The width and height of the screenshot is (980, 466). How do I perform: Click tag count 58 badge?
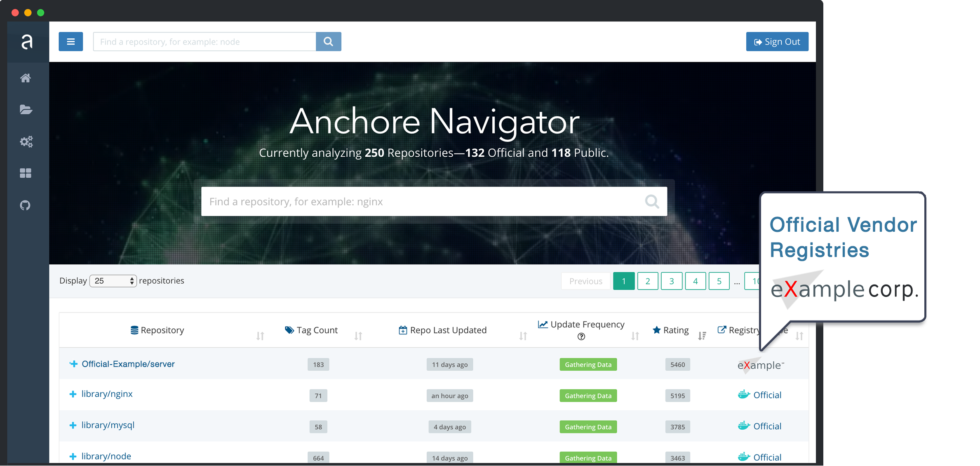318,427
